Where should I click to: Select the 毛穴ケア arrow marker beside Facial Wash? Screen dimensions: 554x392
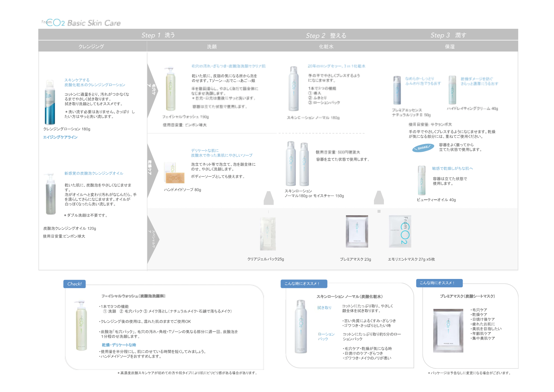pyautogui.click(x=153, y=90)
